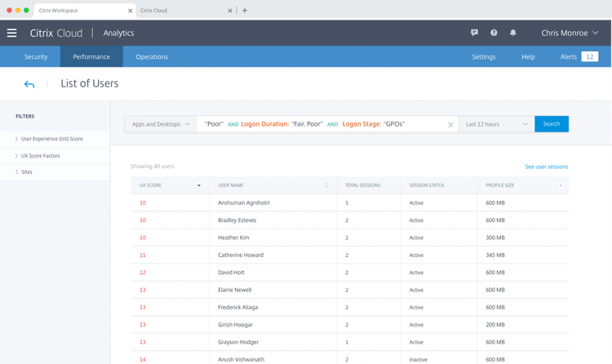The image size is (612, 364).
Task: Click total sessions 5 for Anshuman Agnihotri
Action: coord(347,203)
